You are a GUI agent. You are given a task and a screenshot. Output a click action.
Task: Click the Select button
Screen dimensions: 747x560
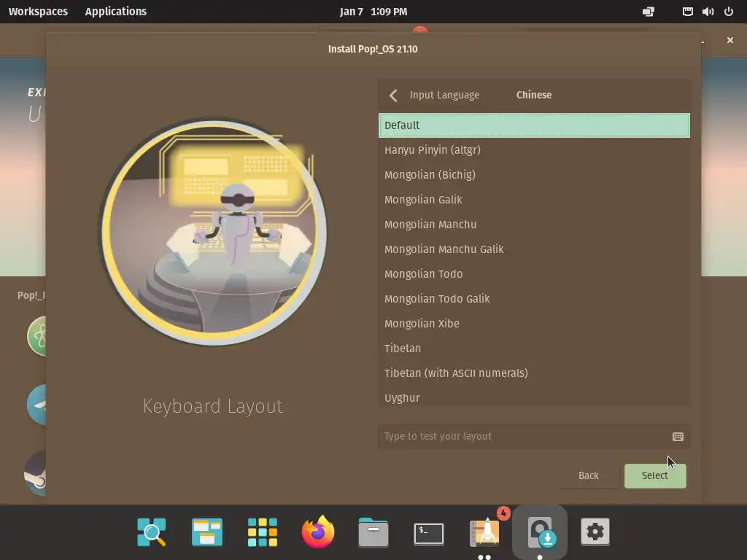(x=655, y=475)
